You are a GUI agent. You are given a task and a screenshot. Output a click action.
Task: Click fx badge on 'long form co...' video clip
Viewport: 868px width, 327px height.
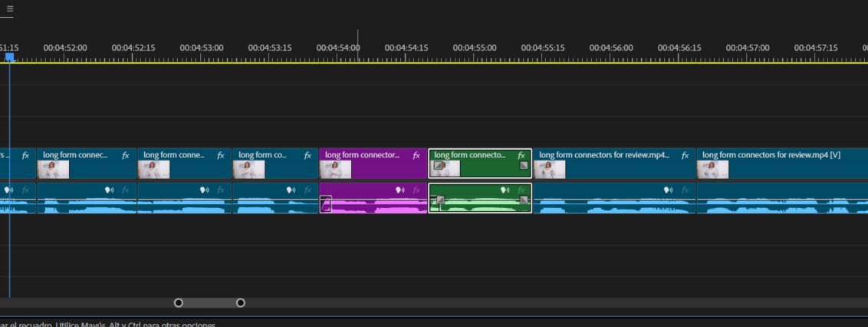307,156
